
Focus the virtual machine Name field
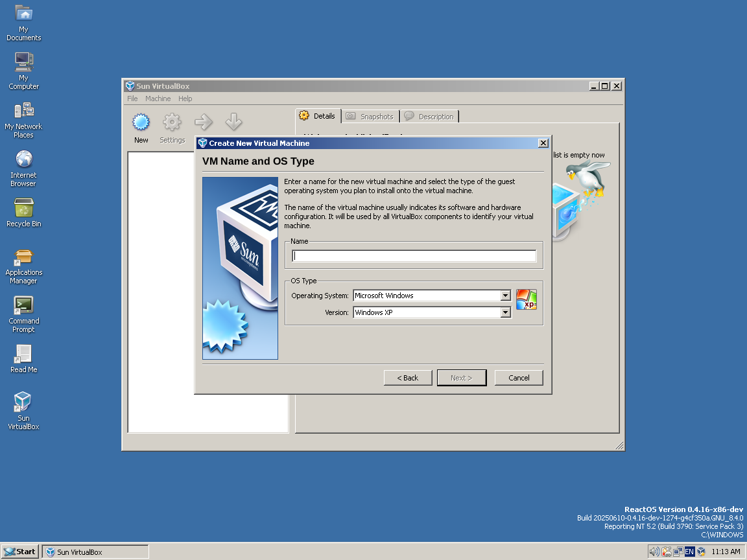coord(414,256)
